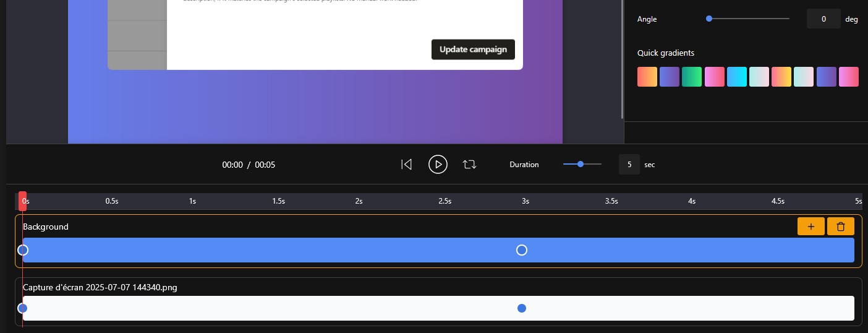Select Background track keyframe at 0s
This screenshot has height=333, width=868.
(x=23, y=250)
